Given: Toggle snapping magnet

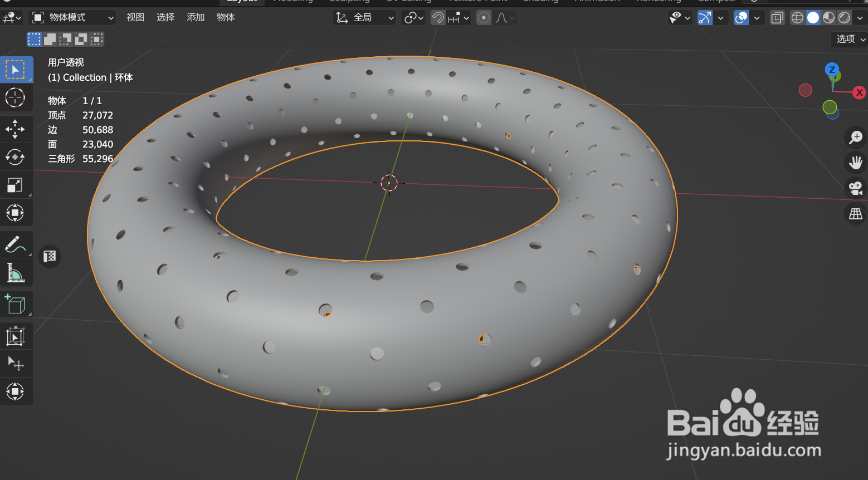Looking at the screenshot, I should click(438, 18).
